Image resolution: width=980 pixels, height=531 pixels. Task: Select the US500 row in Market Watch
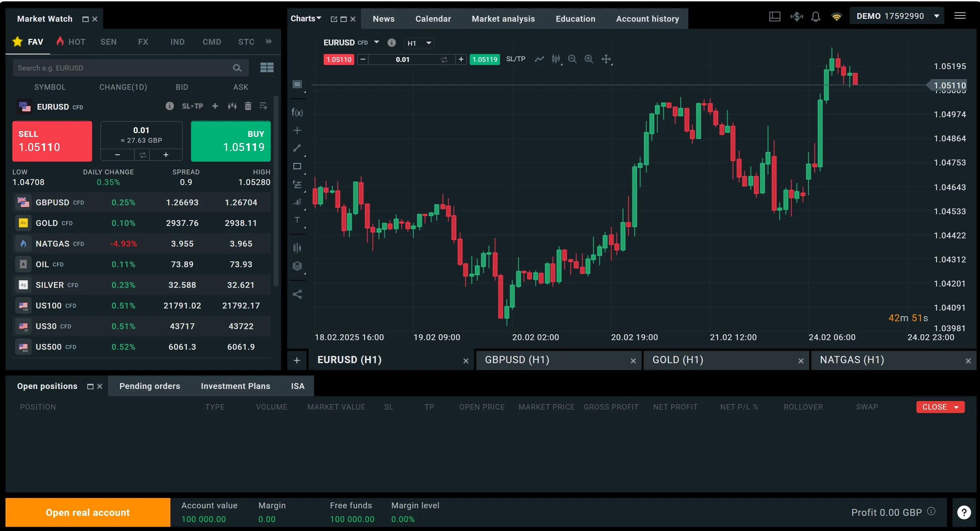coord(142,347)
